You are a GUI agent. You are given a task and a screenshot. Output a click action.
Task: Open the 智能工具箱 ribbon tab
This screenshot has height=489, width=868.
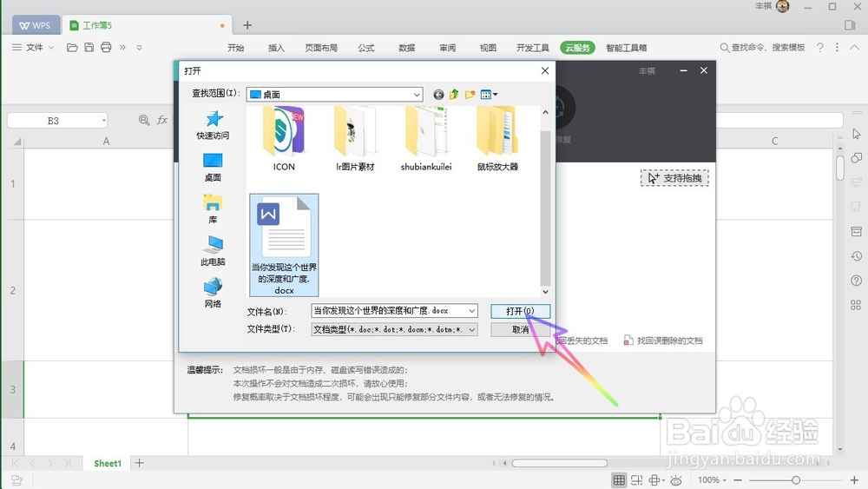[x=626, y=48]
